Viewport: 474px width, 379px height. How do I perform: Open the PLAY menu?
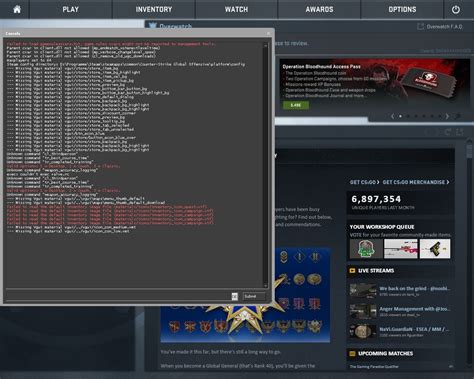coord(71,9)
